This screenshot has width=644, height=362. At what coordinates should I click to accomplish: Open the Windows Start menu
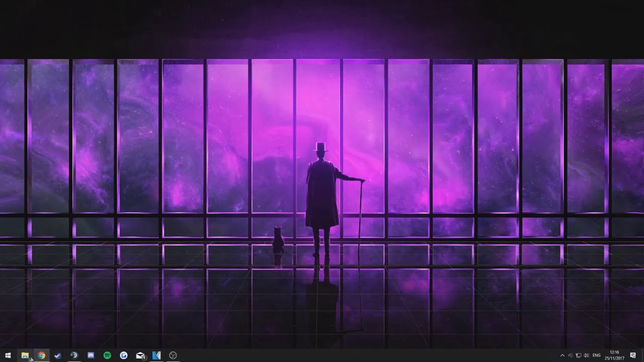pos(8,355)
